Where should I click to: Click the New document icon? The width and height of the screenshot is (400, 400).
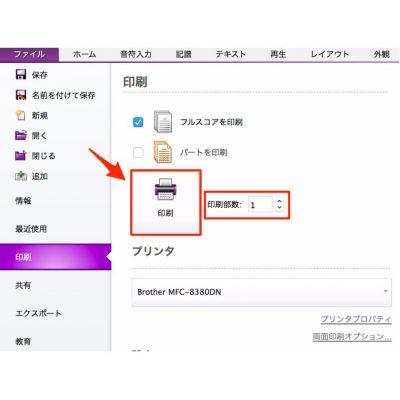[x=21, y=115]
